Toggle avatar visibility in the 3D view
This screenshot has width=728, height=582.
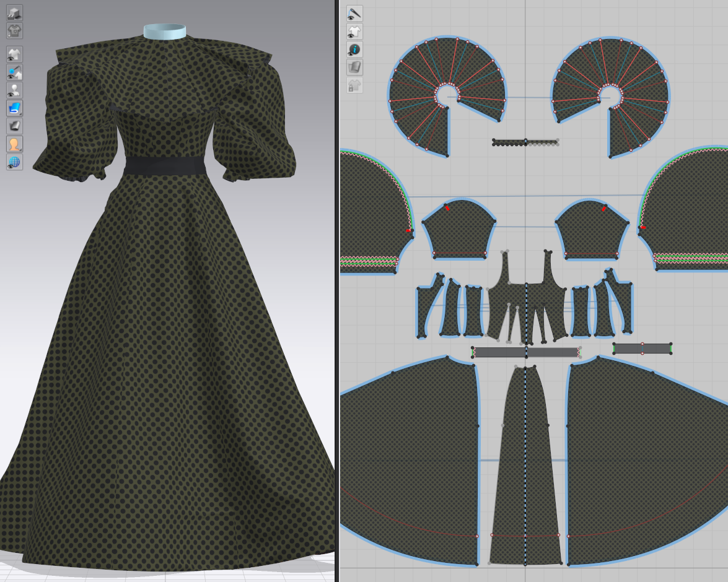(12, 89)
